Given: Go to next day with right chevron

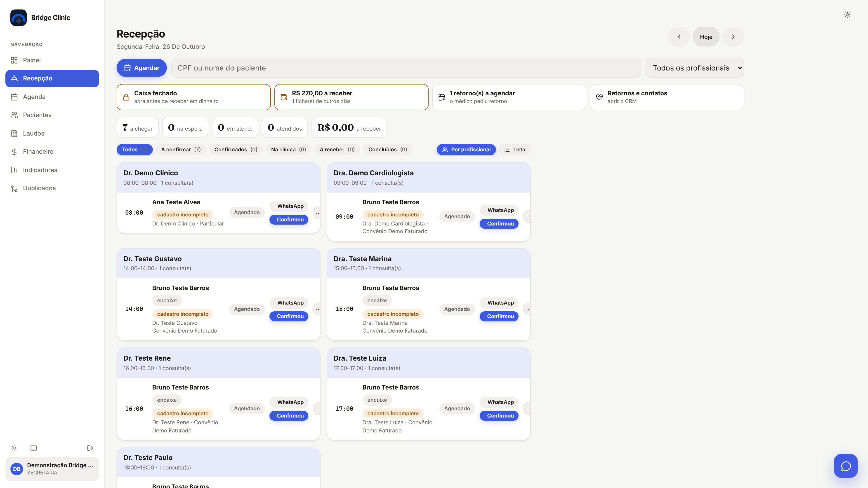Looking at the screenshot, I should tap(733, 37).
